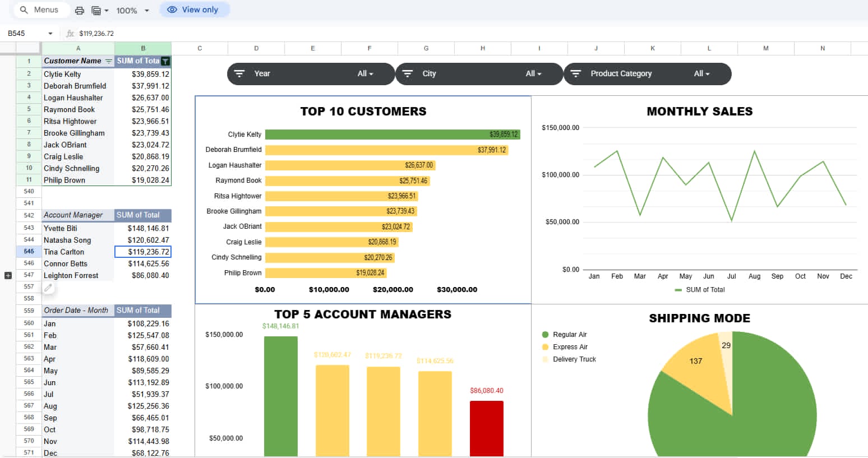The height and width of the screenshot is (458, 868).
Task: Click the Clytie Kelty green bar in chart
Action: point(393,135)
